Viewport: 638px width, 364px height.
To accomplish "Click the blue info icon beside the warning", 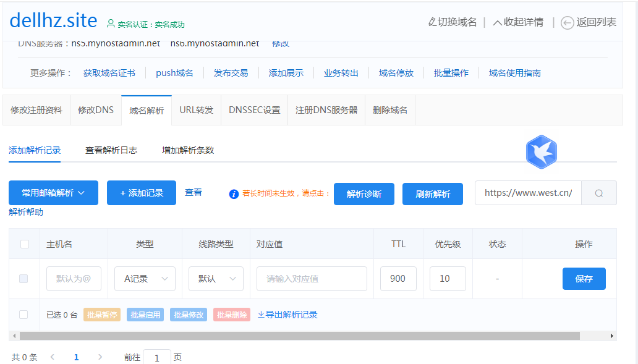I will tap(234, 194).
